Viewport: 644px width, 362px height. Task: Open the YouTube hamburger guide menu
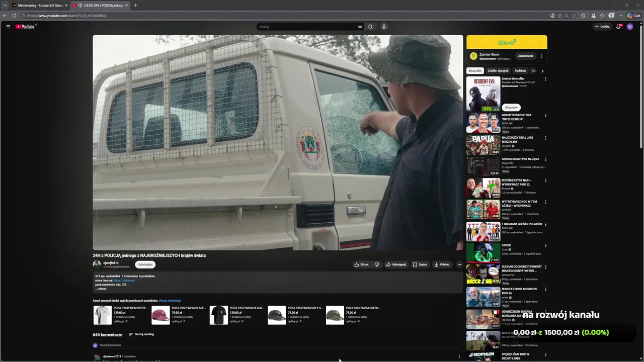tap(8, 27)
